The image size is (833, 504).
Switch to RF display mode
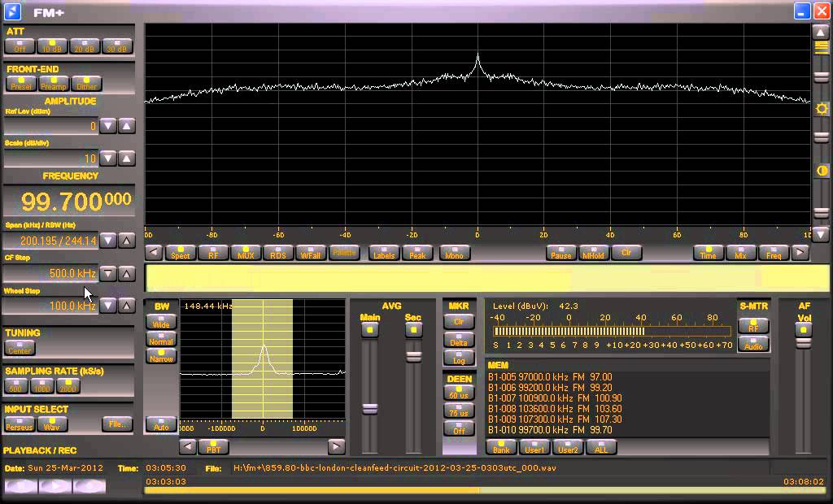(213, 253)
